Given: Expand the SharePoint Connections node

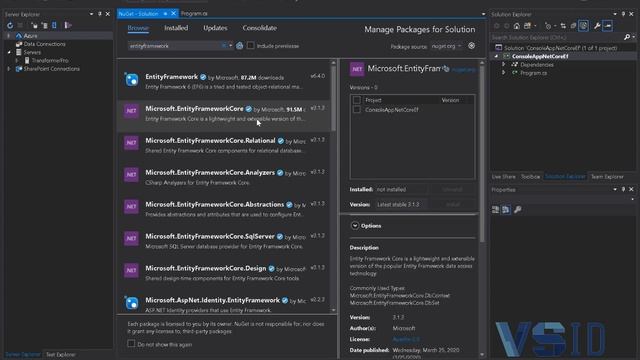Looking at the screenshot, I should point(9,69).
